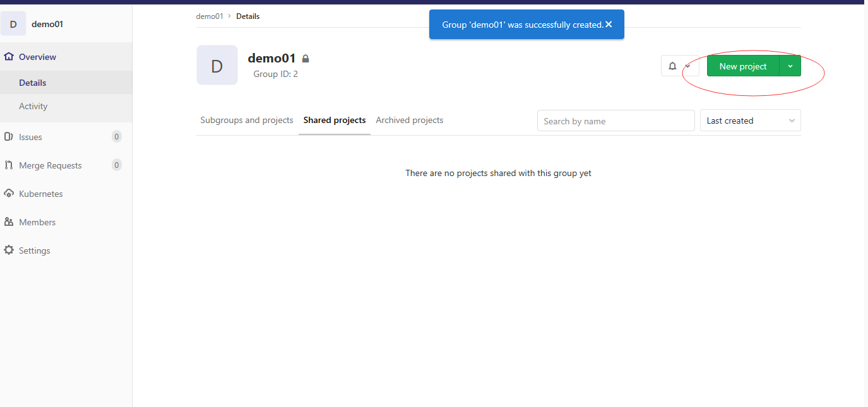Click demo01 breadcrumb link
This screenshot has width=868, height=407.
pyautogui.click(x=210, y=16)
